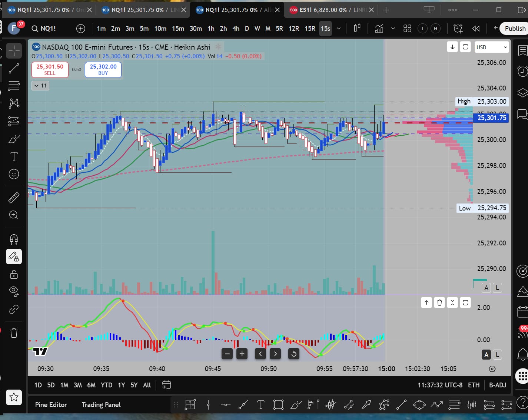Image resolution: width=528 pixels, height=420 pixels.
Task: Click the BUY 25,302.00 button
Action: point(103,70)
